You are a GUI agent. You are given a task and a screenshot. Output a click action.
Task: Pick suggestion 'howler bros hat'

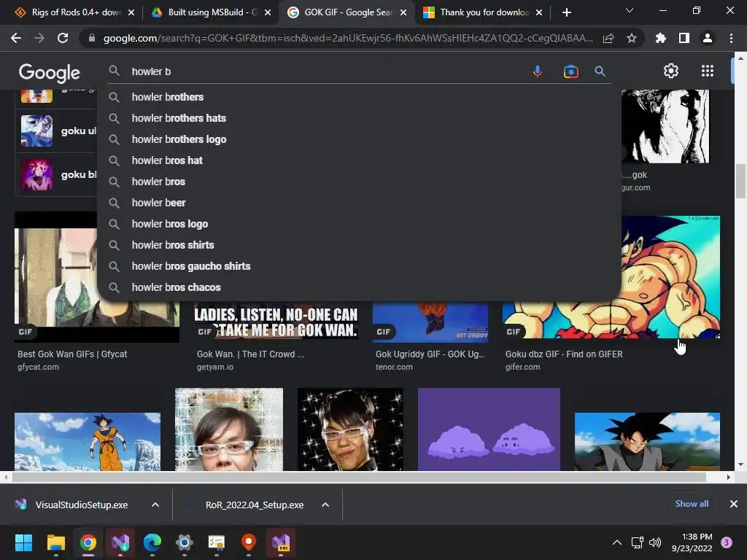click(x=359, y=160)
